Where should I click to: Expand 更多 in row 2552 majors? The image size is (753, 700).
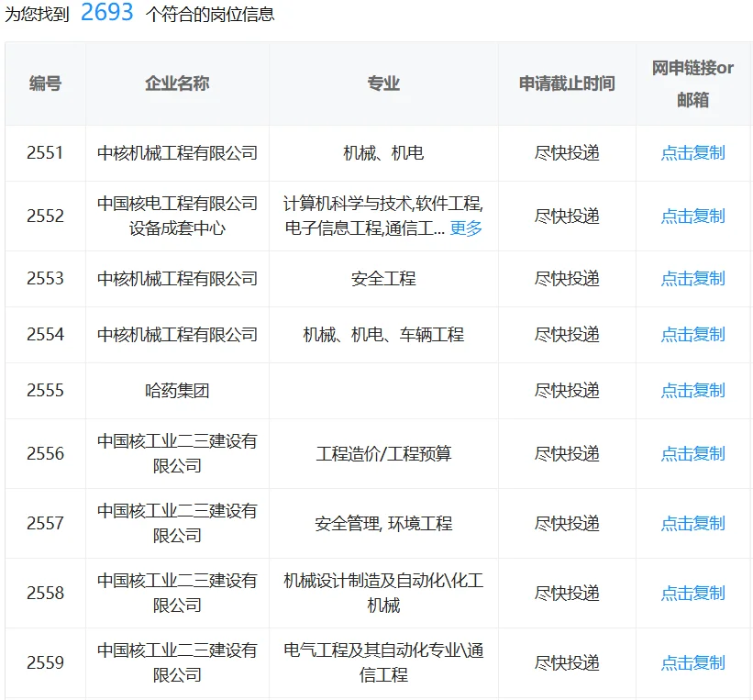point(466,228)
